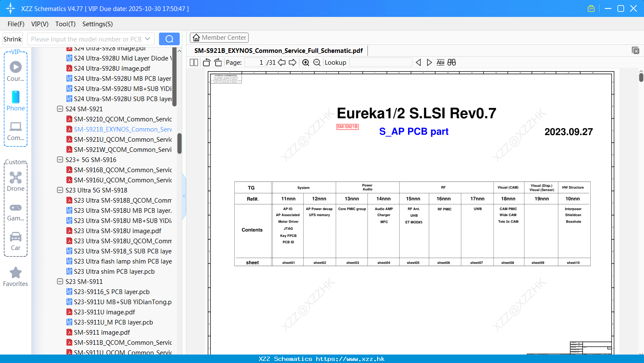
Task: Click the document viewer scrollbar thumb
Action: pyautogui.click(x=641, y=77)
